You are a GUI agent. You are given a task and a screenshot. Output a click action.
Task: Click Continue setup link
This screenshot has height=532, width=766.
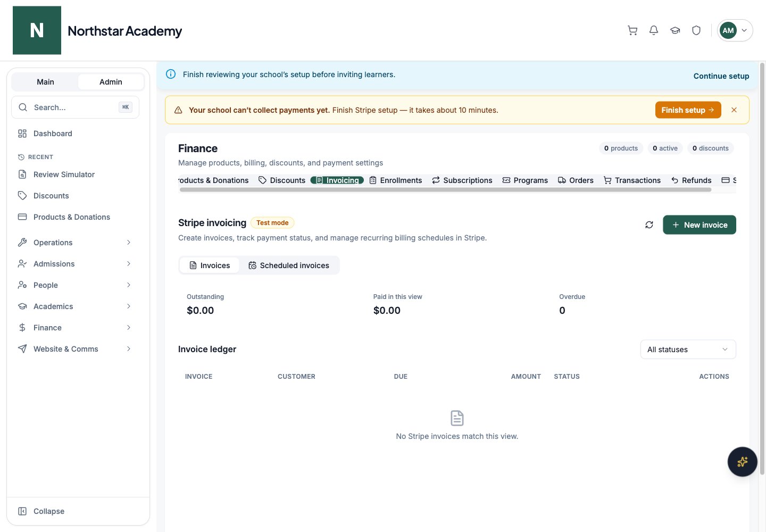coord(721,76)
